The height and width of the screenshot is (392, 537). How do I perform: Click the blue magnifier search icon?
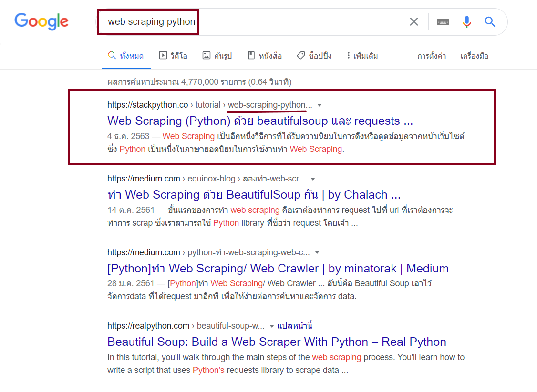point(490,22)
